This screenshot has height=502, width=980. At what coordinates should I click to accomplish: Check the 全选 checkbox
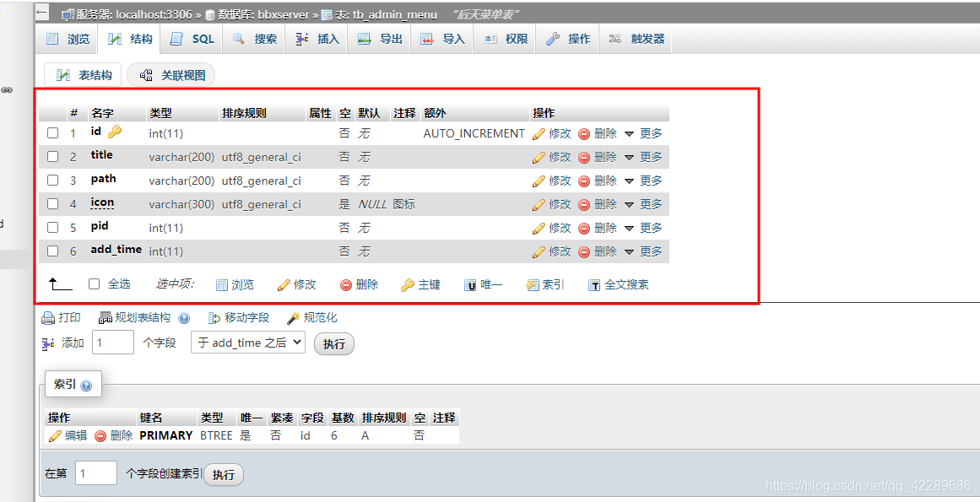pos(95,284)
